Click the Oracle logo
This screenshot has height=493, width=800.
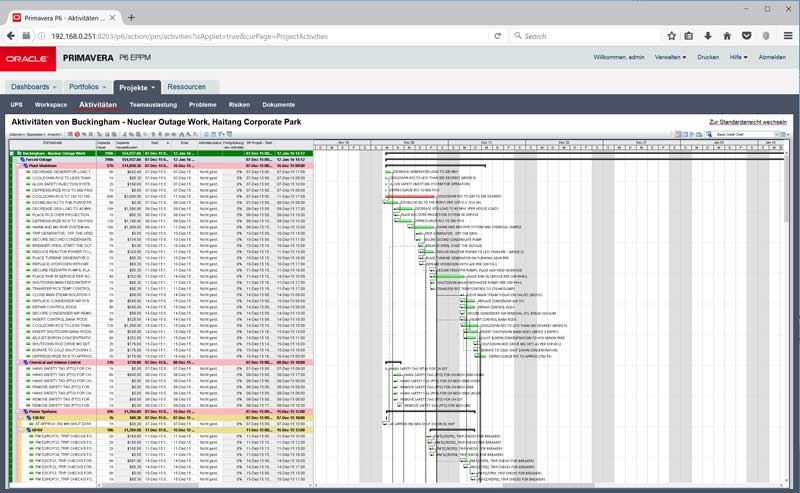coord(28,59)
